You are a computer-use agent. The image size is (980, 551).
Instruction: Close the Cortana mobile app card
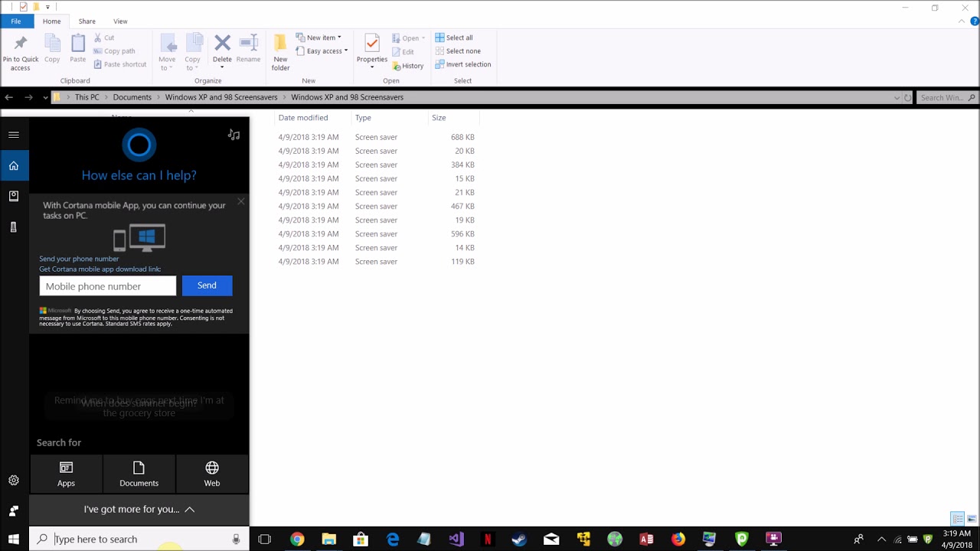coord(241,201)
